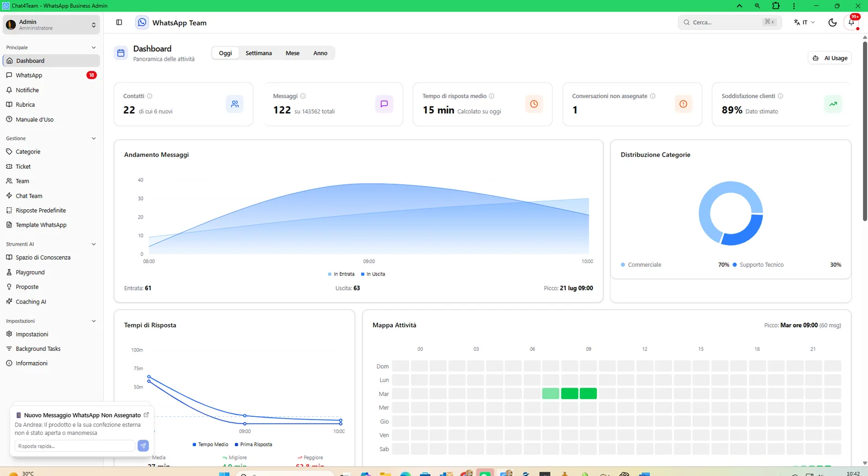
Task: Select the Settimana time range tab
Action: 259,53
